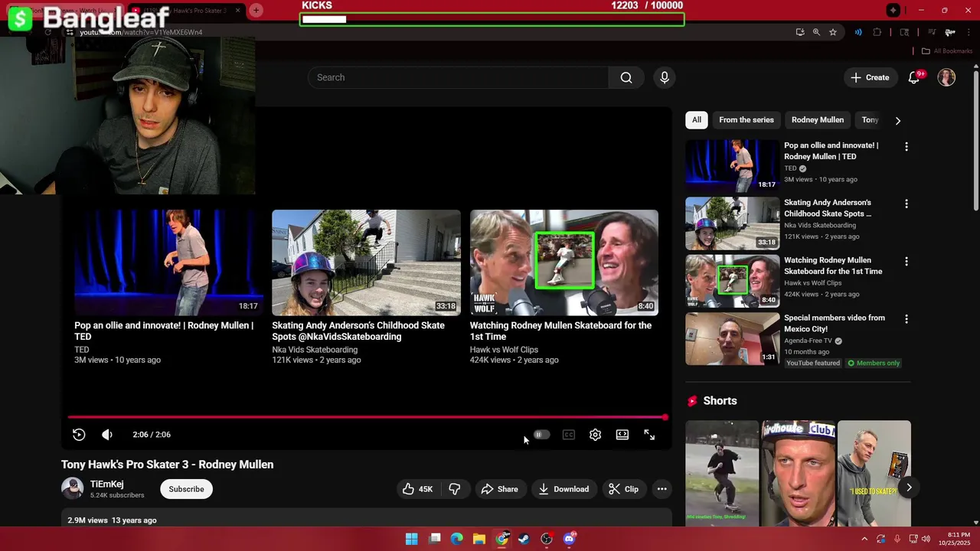Install app icon in address bar
The height and width of the screenshot is (551, 980).
click(x=800, y=32)
